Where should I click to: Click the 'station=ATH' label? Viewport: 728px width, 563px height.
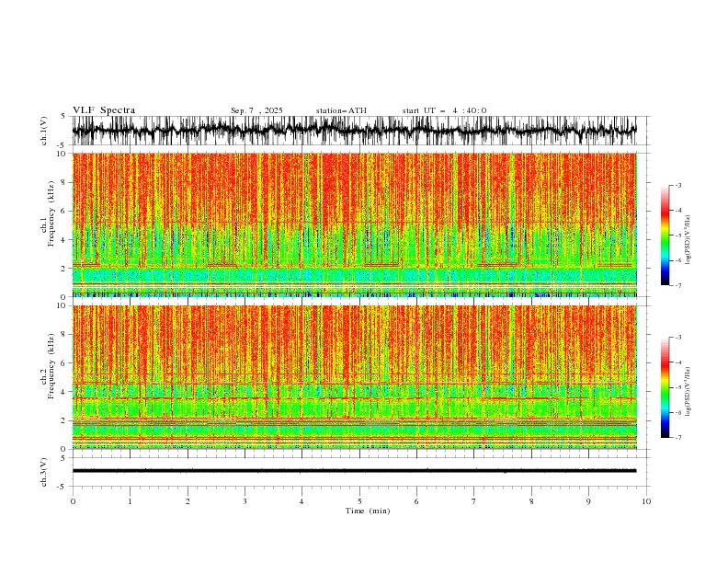(x=341, y=110)
